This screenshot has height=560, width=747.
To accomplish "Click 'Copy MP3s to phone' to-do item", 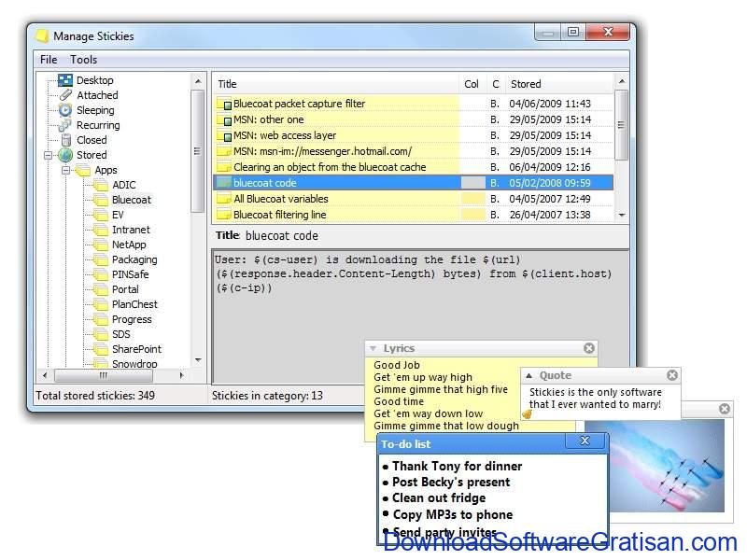I will point(453,515).
